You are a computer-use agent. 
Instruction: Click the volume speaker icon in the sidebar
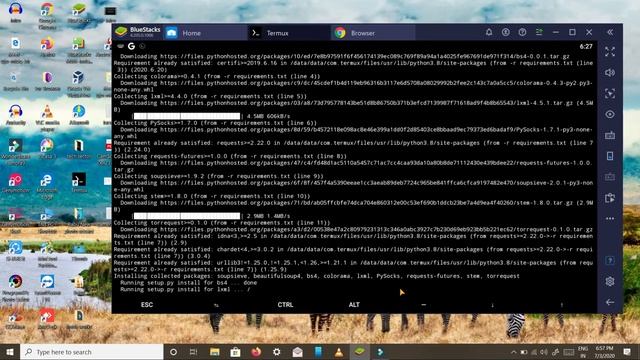click(610, 73)
